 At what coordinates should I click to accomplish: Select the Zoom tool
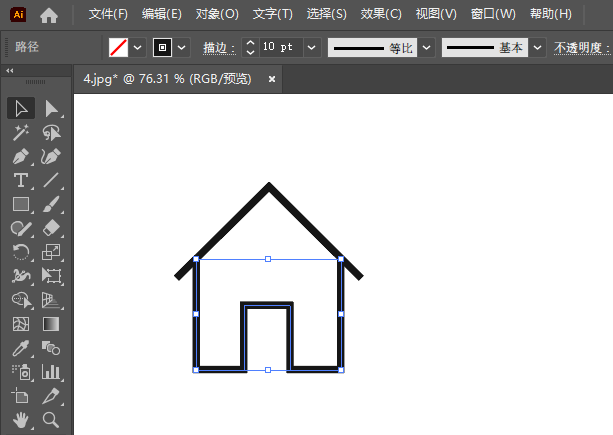pyautogui.click(x=51, y=420)
